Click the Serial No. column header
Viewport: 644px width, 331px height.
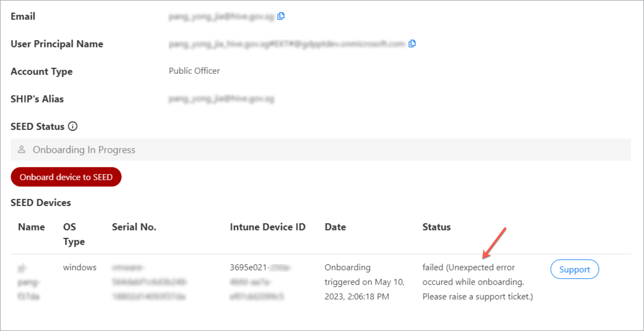pos(134,227)
